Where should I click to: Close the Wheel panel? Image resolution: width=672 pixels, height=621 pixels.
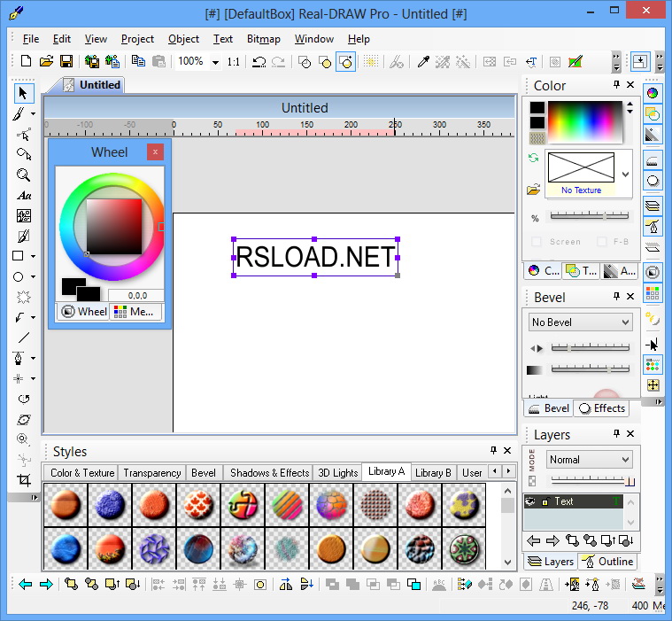155,151
